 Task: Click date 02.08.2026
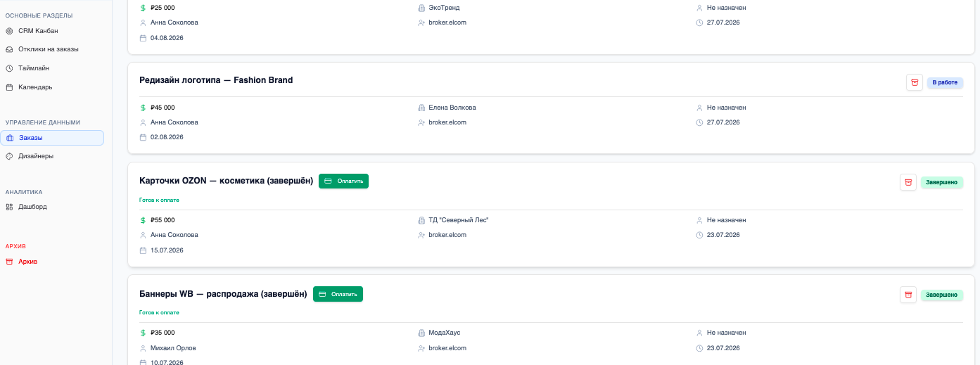pyautogui.click(x=167, y=137)
